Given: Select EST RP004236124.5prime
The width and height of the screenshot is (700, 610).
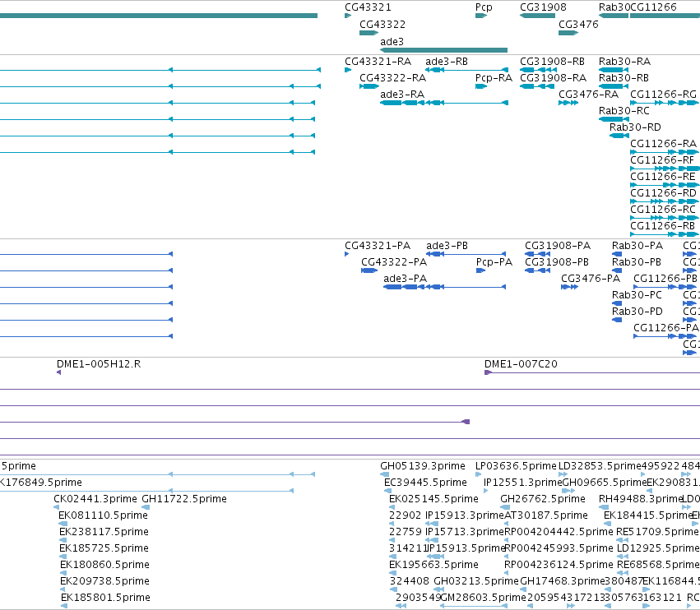Looking at the screenshot, I should click(559, 565).
